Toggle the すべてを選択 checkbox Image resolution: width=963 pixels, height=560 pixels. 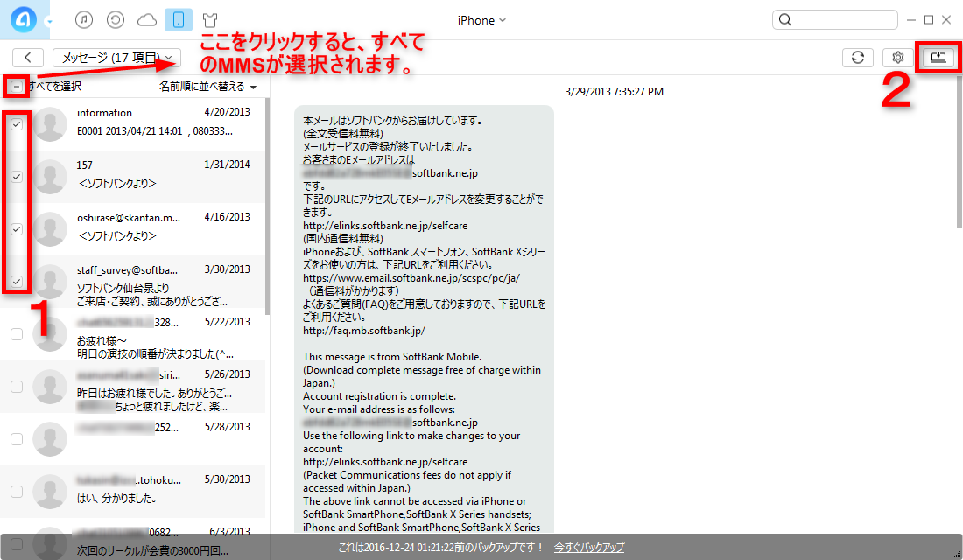17,87
